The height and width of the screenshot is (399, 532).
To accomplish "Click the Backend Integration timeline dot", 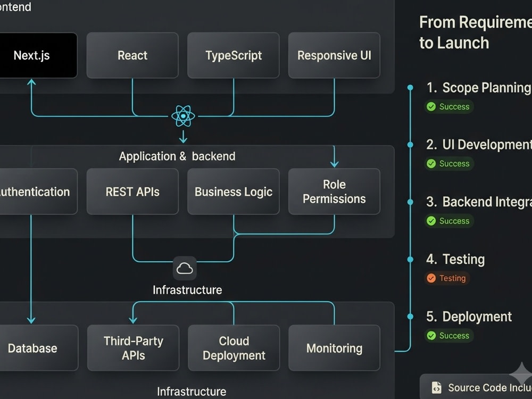I will (x=410, y=202).
